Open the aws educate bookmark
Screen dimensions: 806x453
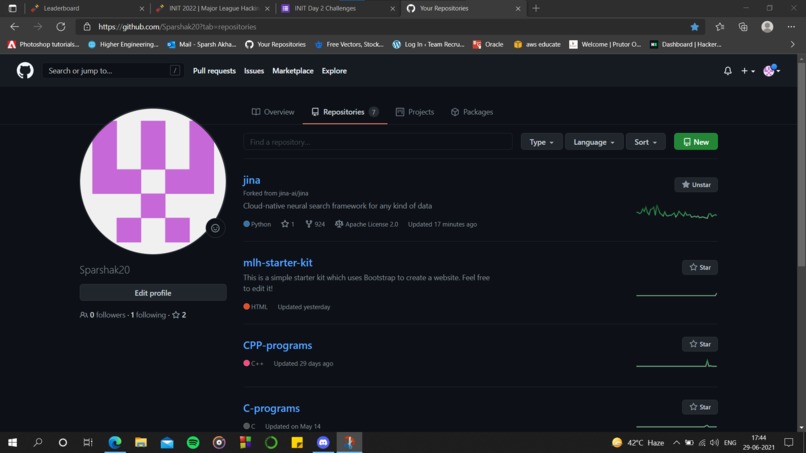coord(537,45)
